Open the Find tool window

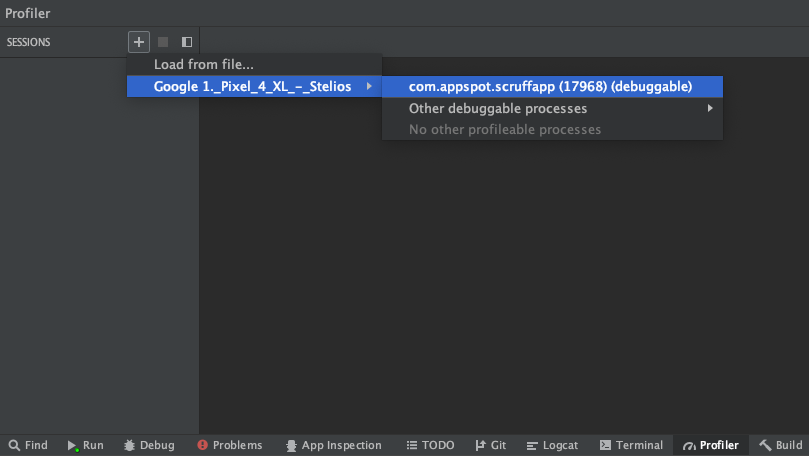tap(29, 445)
